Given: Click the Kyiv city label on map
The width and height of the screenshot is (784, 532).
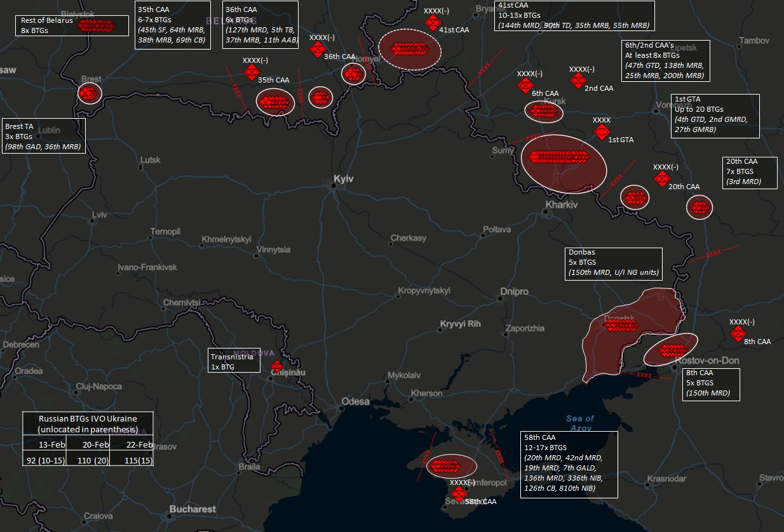Looking at the screenshot, I should 343,180.
